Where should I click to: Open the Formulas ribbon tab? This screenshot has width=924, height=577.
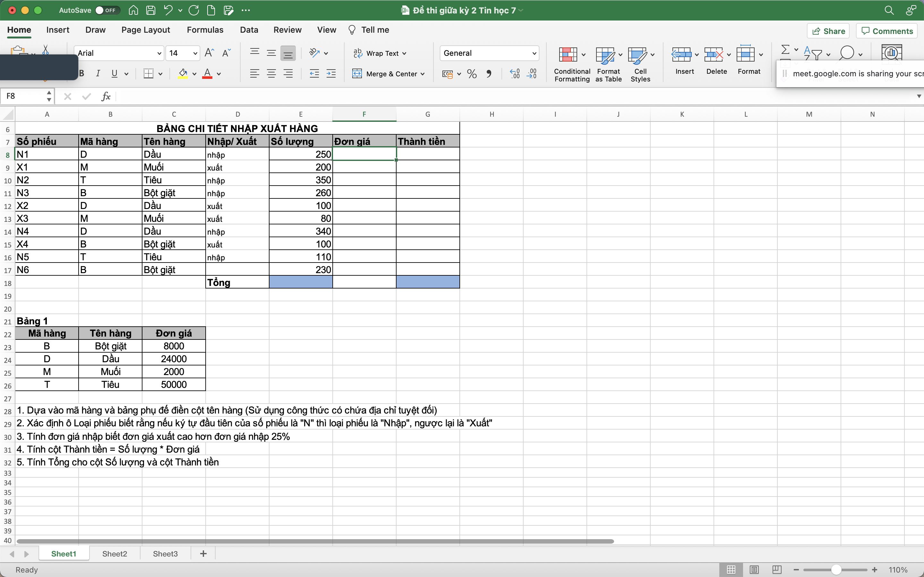coord(205,30)
